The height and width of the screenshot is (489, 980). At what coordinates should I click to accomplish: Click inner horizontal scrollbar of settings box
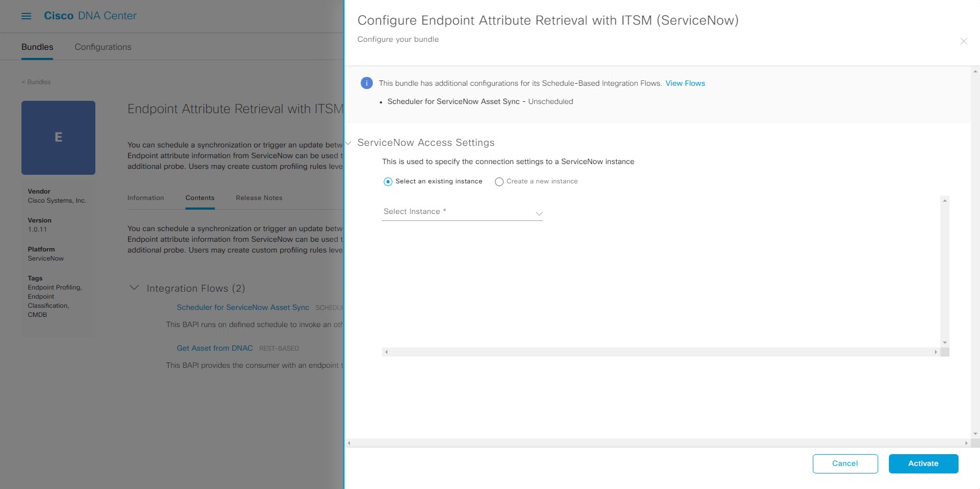pyautogui.click(x=661, y=352)
